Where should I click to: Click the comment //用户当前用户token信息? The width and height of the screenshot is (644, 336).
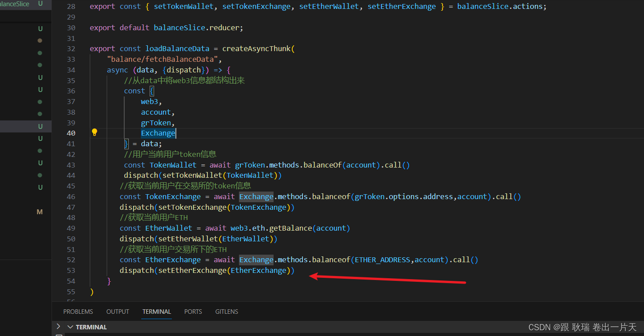(170, 154)
